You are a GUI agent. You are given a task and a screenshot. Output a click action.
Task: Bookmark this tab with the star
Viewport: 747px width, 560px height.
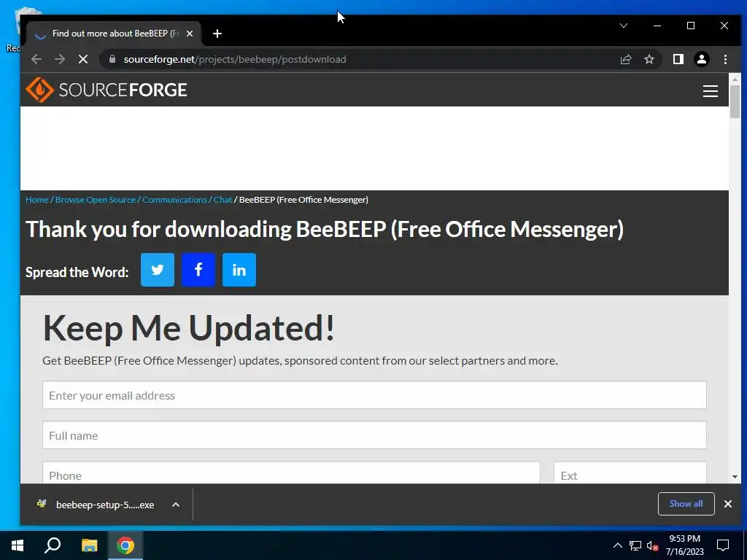click(649, 59)
